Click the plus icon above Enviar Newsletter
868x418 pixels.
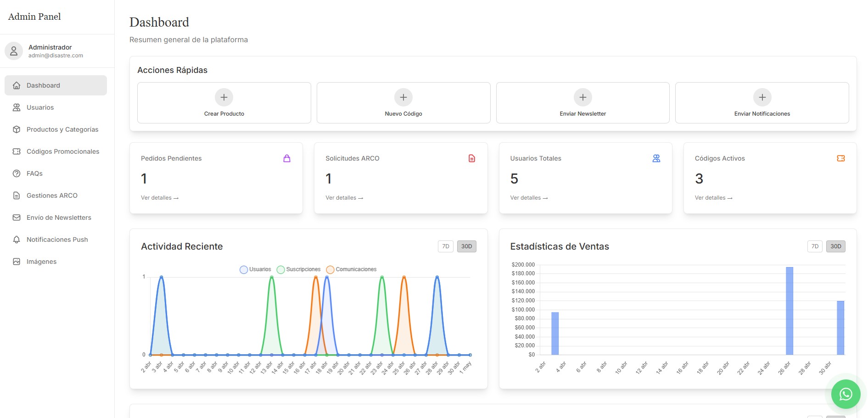pos(583,97)
